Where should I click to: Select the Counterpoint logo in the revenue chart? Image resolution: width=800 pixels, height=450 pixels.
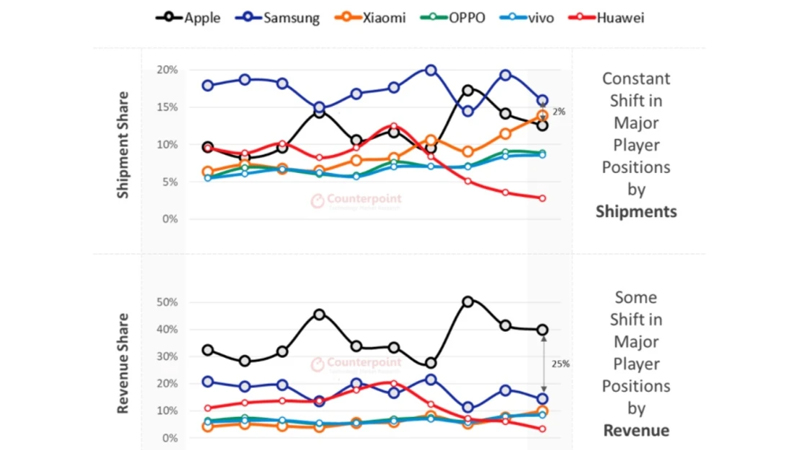[356, 364]
